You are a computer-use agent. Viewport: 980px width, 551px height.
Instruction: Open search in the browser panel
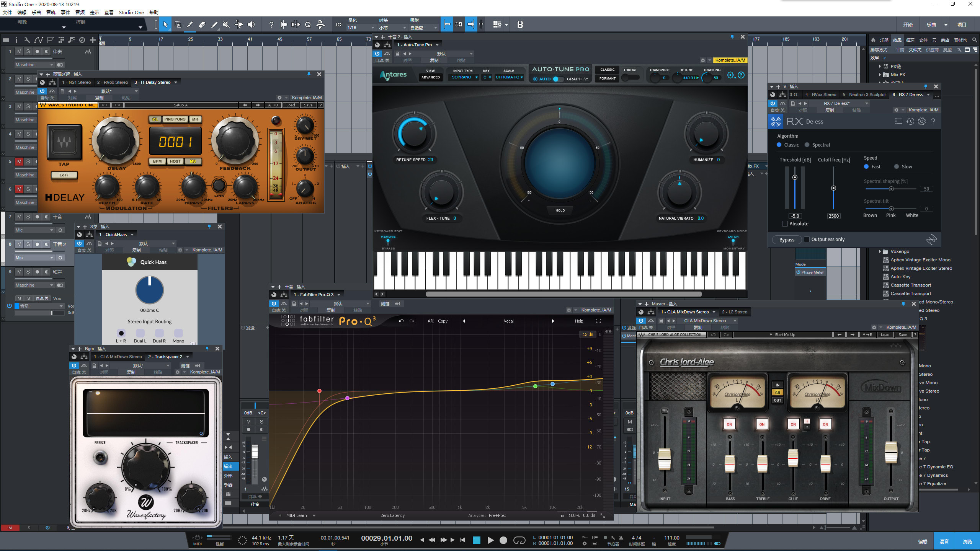[975, 40]
